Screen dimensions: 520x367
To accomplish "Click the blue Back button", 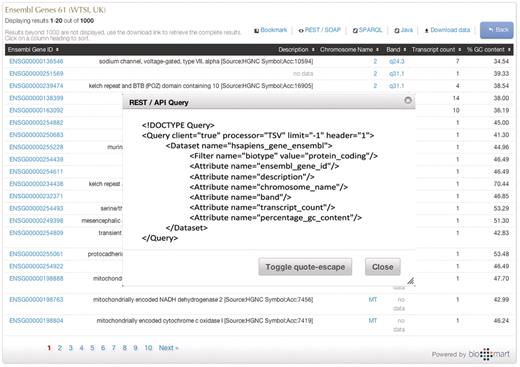I will [496, 30].
